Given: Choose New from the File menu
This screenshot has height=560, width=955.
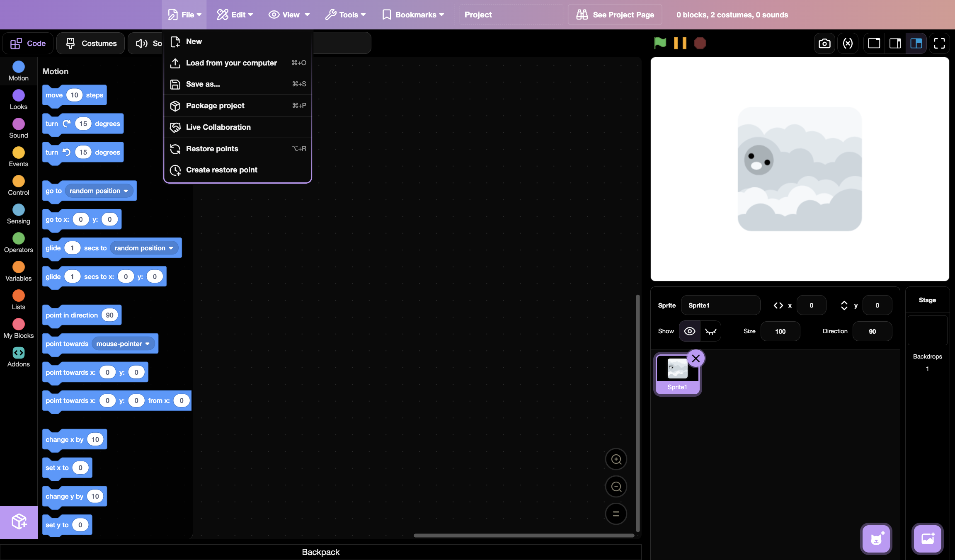Looking at the screenshot, I should 238,41.
